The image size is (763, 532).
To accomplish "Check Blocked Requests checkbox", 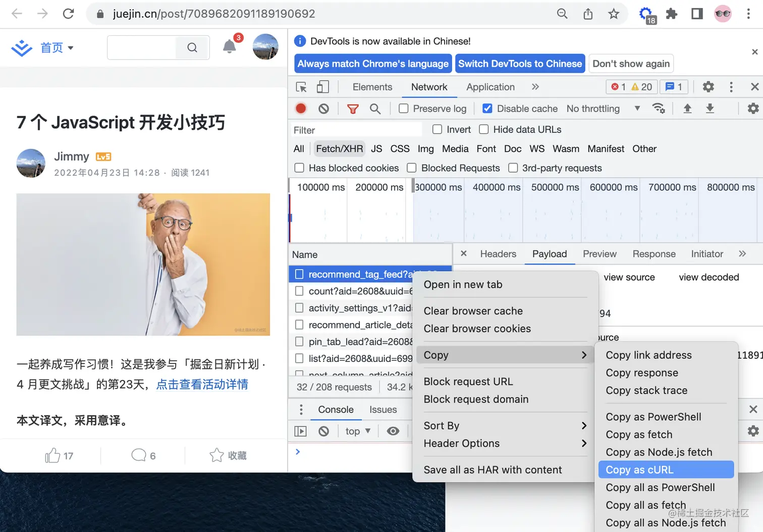I will 412,168.
